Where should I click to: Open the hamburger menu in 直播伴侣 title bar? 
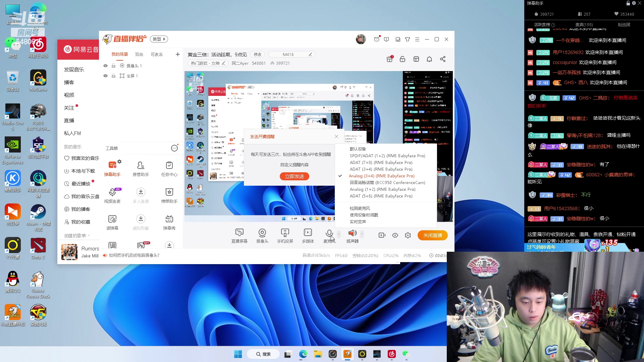pos(417,39)
